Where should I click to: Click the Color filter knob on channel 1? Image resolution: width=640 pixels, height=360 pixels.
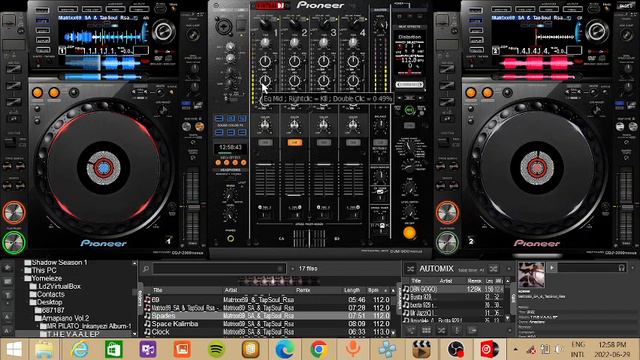pos(265,126)
